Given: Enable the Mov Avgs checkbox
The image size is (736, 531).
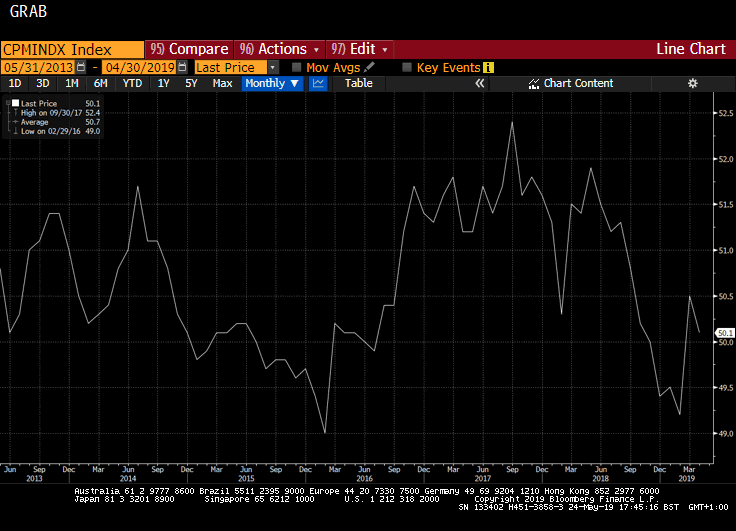Looking at the screenshot, I should click(x=296, y=67).
